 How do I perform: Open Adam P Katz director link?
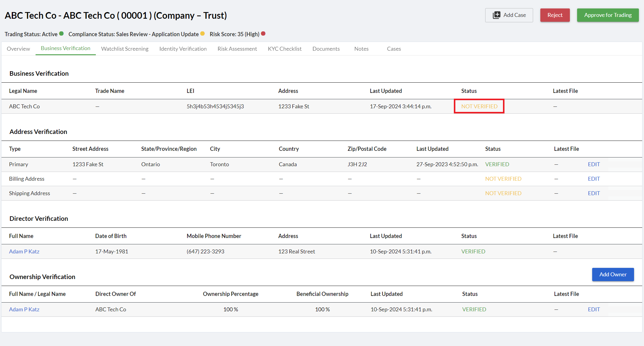coord(24,252)
